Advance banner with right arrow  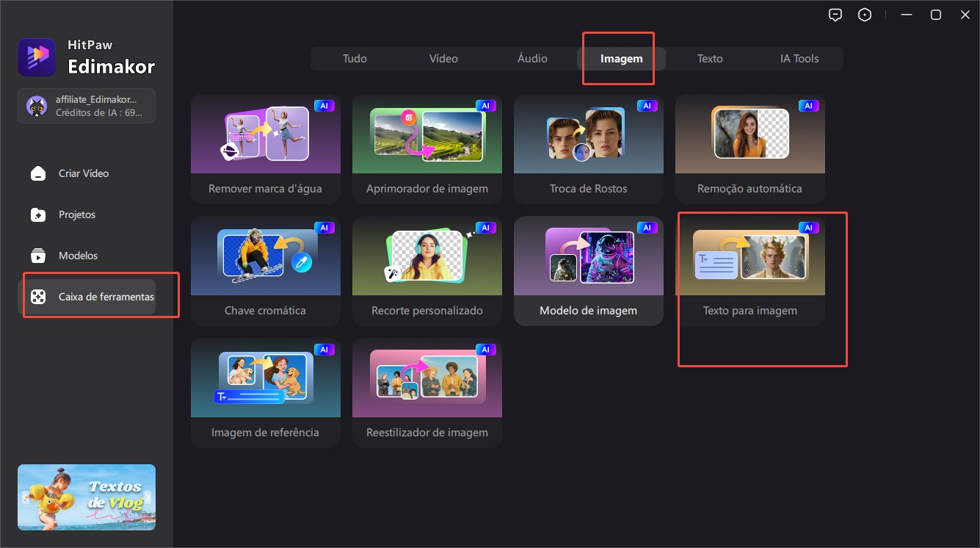click(x=148, y=497)
